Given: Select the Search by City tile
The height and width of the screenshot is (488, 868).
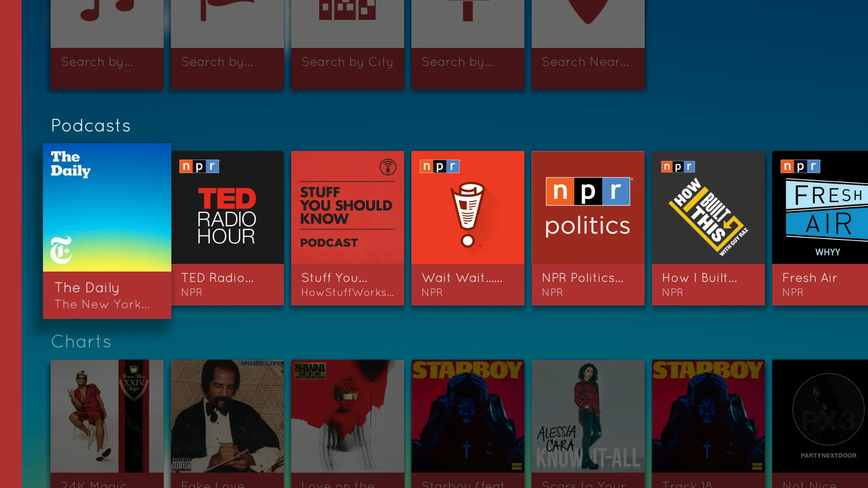Looking at the screenshot, I should pos(348,44).
